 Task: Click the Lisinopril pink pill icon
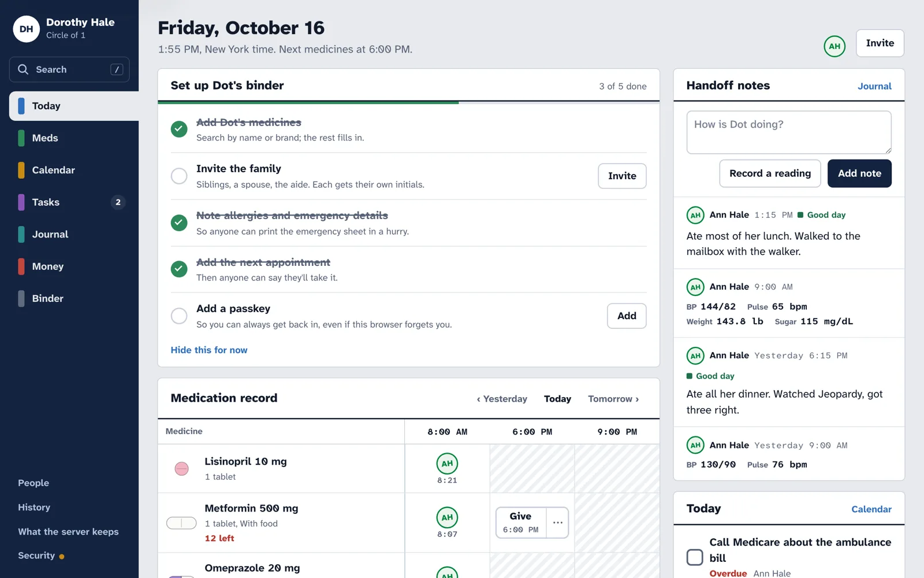181,469
